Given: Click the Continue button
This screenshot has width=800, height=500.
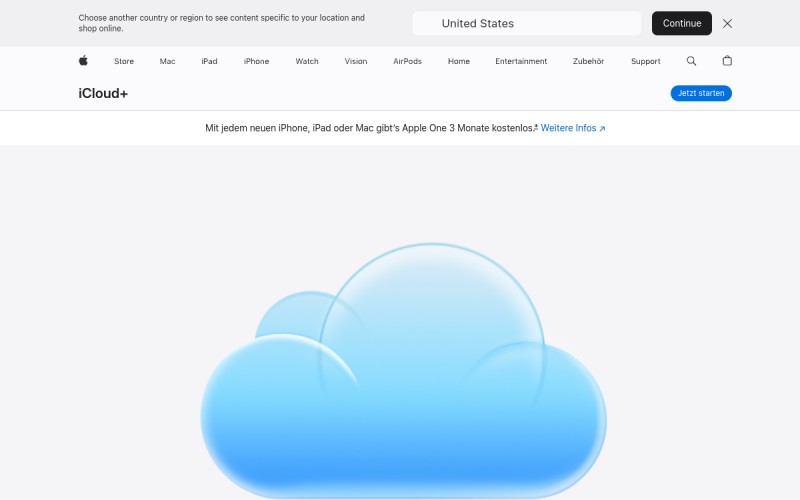Looking at the screenshot, I should [x=682, y=23].
